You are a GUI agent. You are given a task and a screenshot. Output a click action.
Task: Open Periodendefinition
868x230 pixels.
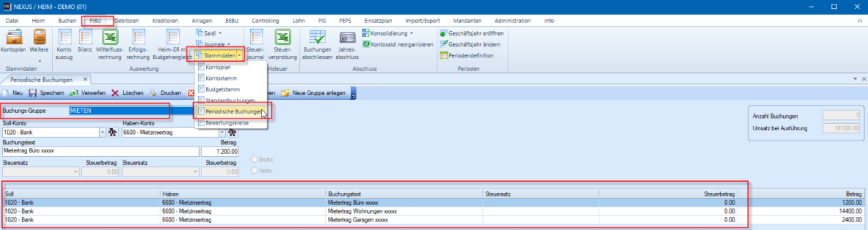467,55
